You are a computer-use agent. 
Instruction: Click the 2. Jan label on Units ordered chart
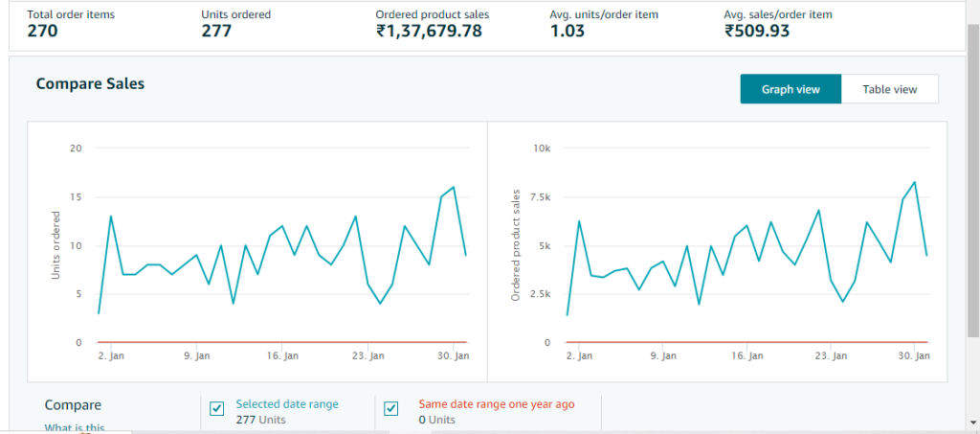coord(112,355)
